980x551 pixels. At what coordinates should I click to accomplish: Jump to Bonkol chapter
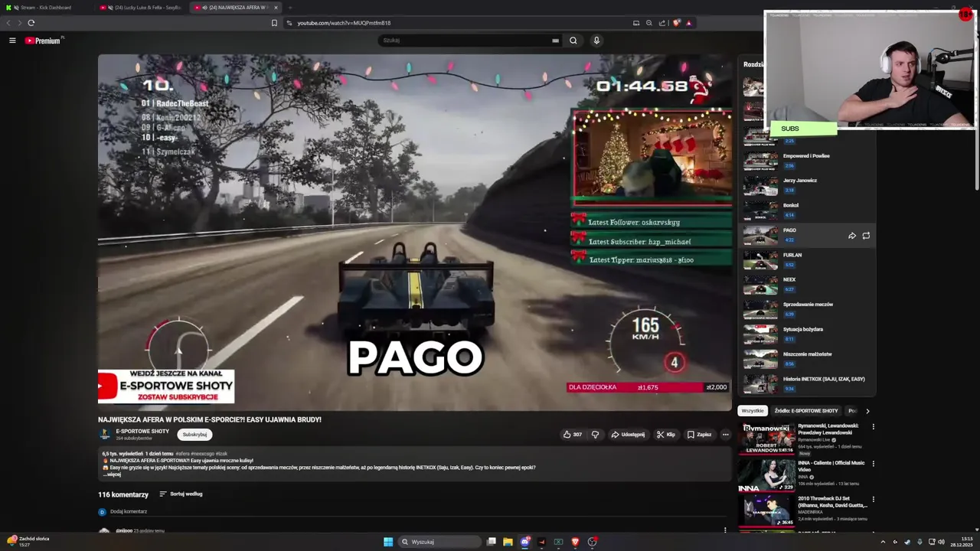click(x=806, y=210)
